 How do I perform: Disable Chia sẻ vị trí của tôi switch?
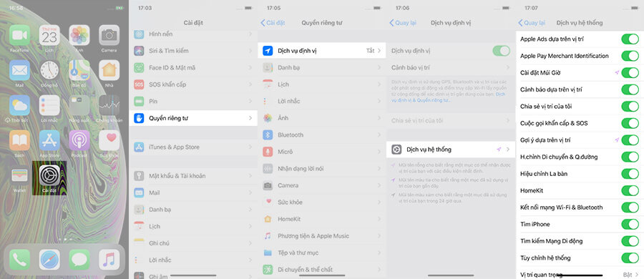tap(630, 107)
